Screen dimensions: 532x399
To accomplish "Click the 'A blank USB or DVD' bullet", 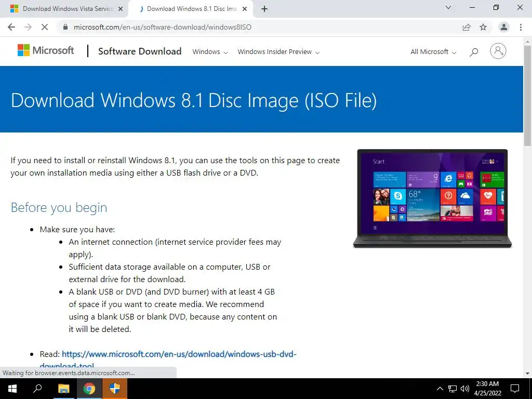I will 173,311.
